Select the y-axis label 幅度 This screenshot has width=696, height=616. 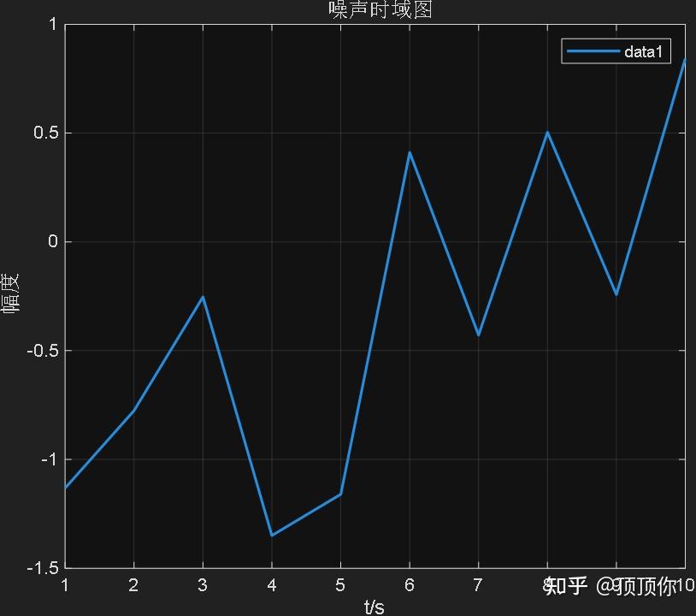click(x=10, y=293)
